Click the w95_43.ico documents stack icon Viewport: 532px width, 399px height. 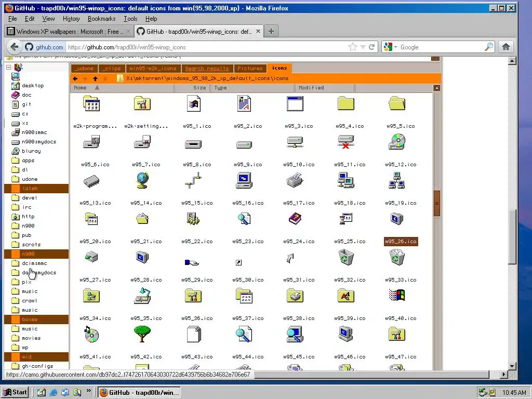click(x=194, y=334)
